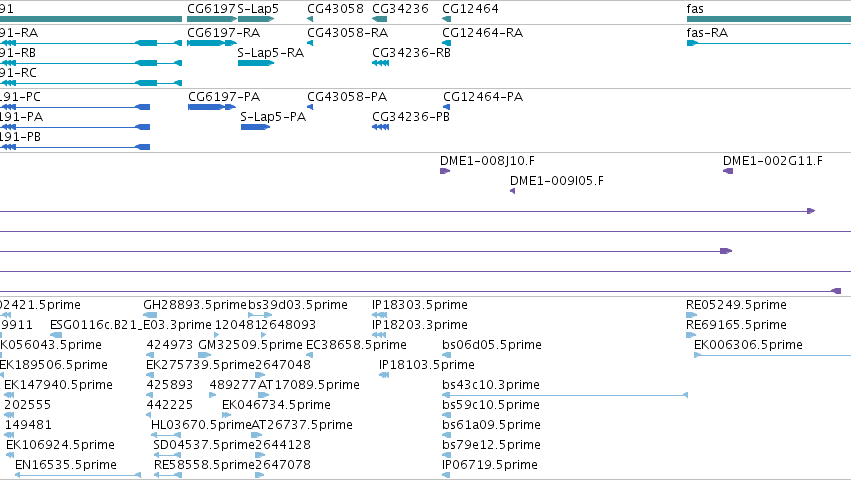
Task: Click the CG43058-RA transcript label
Action: coord(347,33)
